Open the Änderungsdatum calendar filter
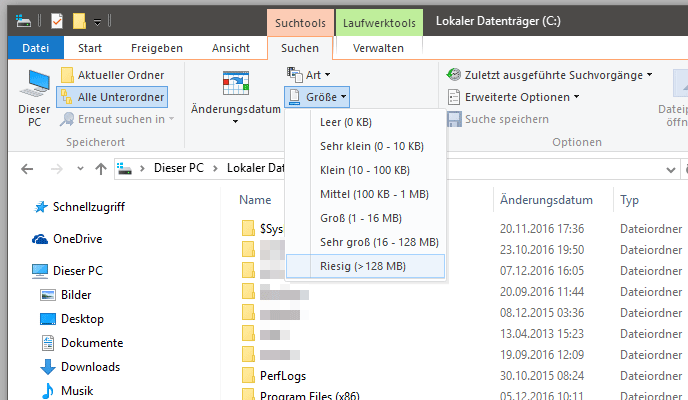688x400 pixels. [x=236, y=98]
